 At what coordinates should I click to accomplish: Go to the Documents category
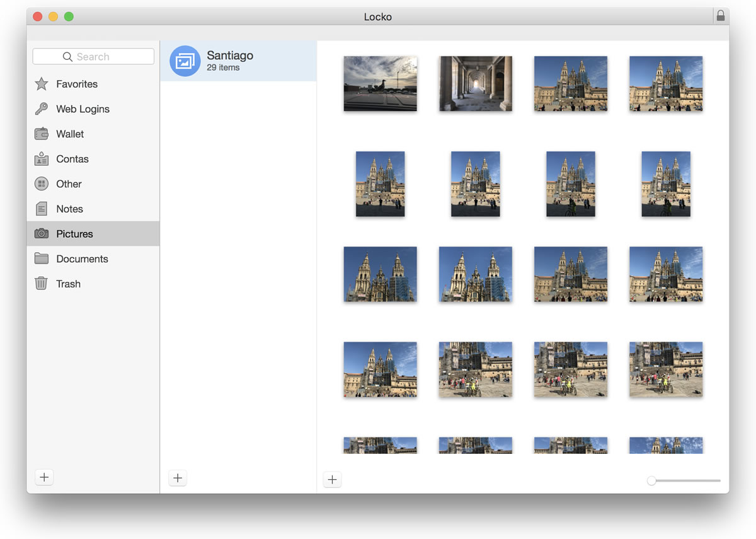click(x=82, y=259)
